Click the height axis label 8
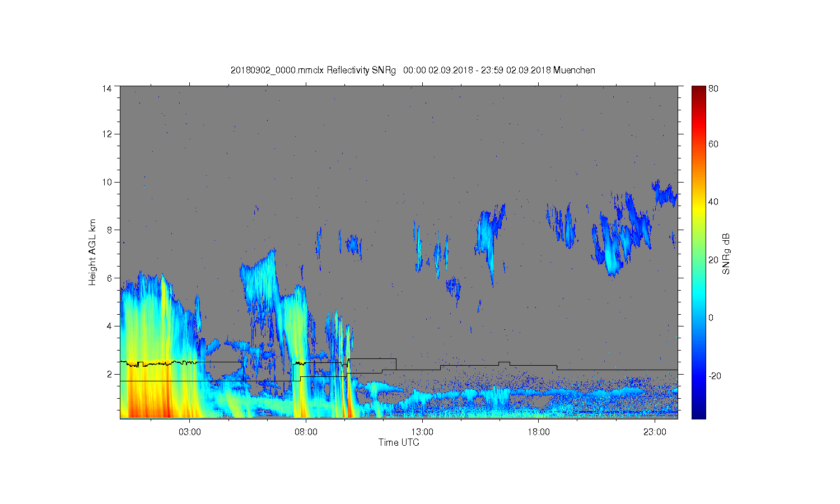Screen dimensions: 840x504 pyautogui.click(x=110, y=230)
